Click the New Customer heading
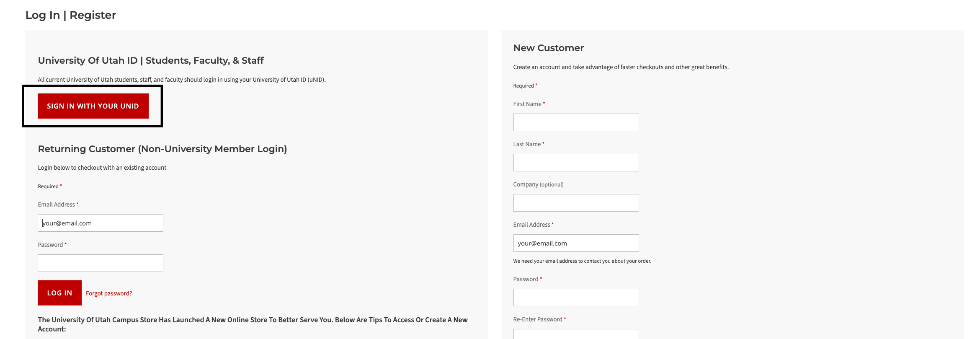 point(548,48)
